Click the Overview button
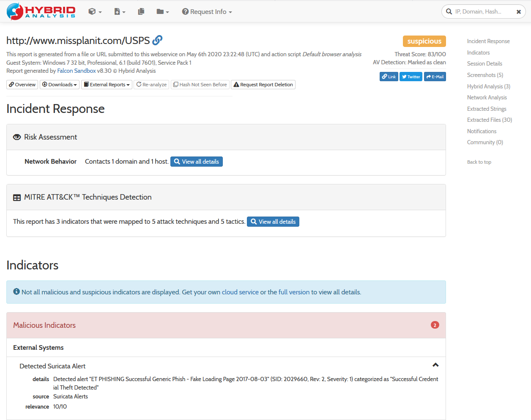The width and height of the screenshot is (531, 420). (x=22, y=85)
